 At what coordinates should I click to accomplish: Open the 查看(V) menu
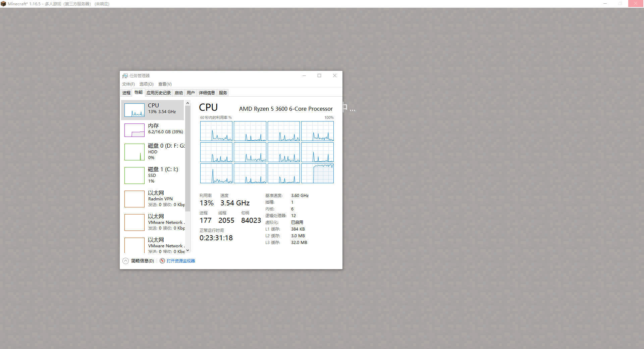[x=165, y=84]
